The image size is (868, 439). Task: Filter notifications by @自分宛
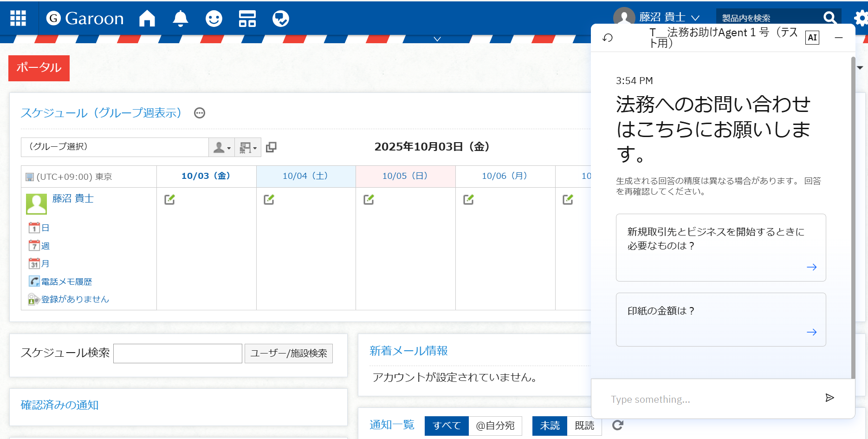click(x=495, y=426)
